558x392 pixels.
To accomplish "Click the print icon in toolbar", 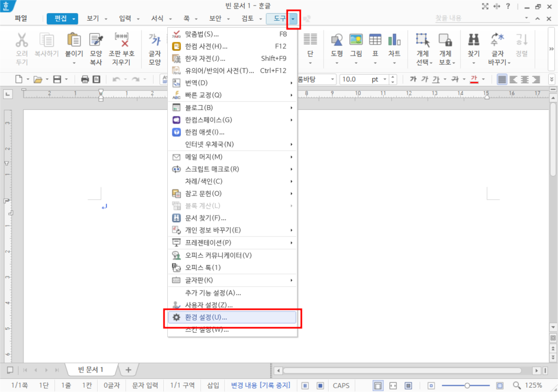I will click(84, 79).
